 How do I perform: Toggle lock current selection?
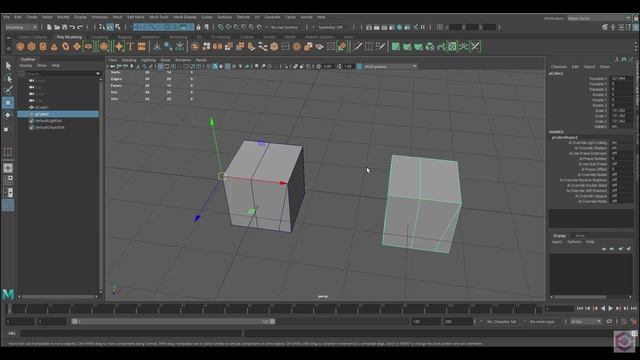pyautogui.click(x=199, y=27)
